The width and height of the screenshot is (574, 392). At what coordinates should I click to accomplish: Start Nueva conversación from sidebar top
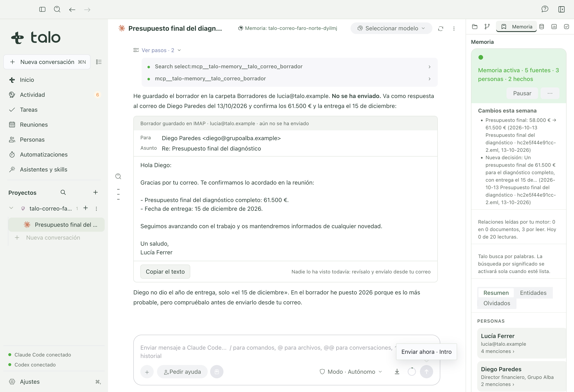click(47, 62)
